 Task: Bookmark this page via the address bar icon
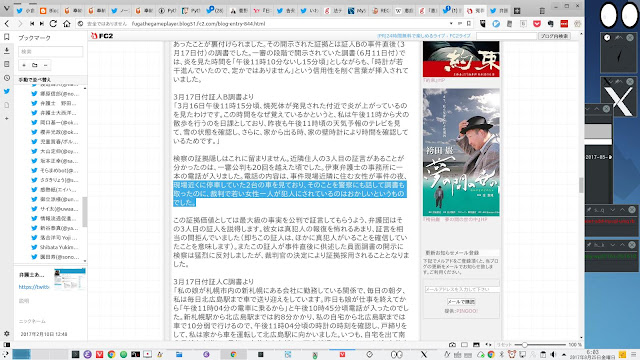pyautogui.click(x=469, y=24)
